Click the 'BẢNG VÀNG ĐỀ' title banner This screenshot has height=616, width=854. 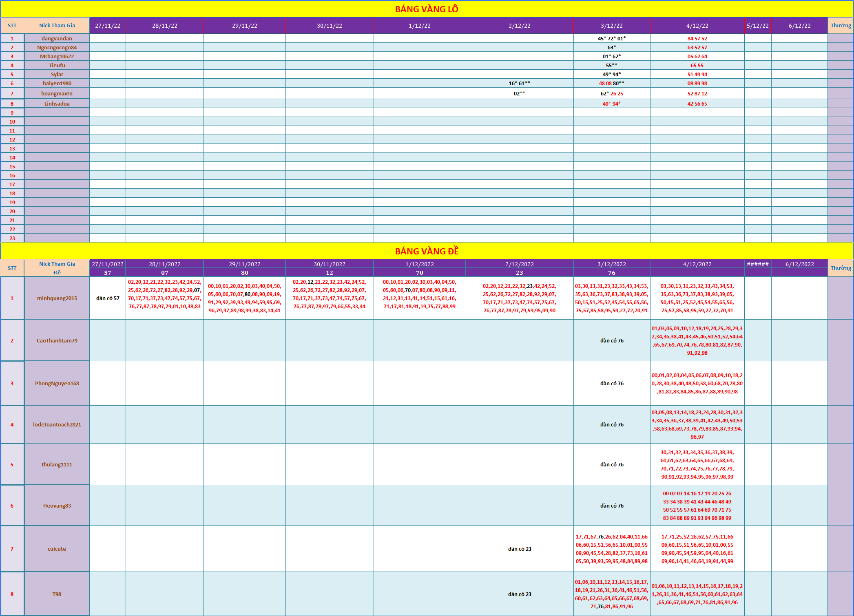(x=427, y=251)
